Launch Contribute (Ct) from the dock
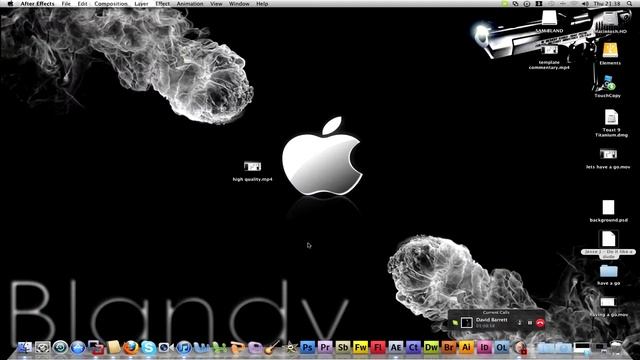The height and width of the screenshot is (360, 640). click(x=413, y=347)
